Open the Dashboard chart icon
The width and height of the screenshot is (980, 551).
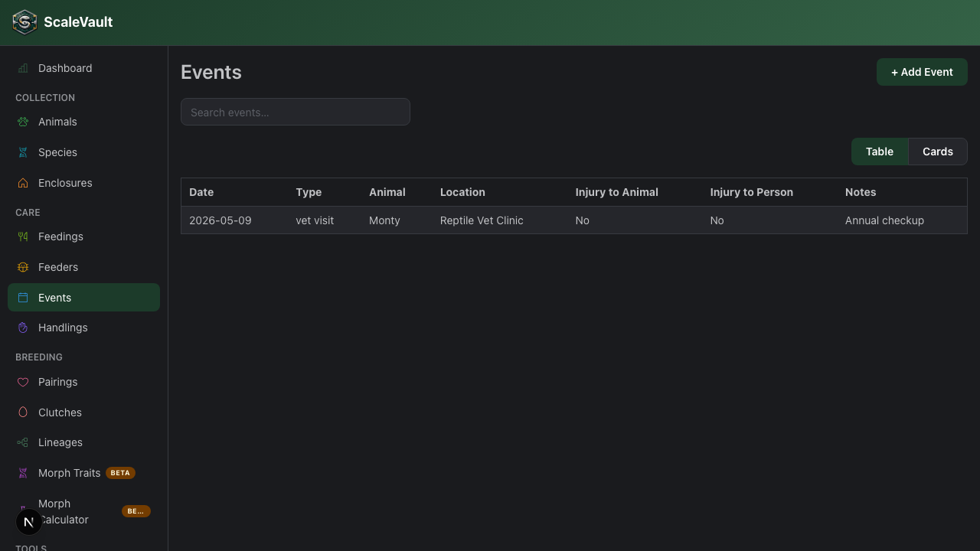coord(23,68)
